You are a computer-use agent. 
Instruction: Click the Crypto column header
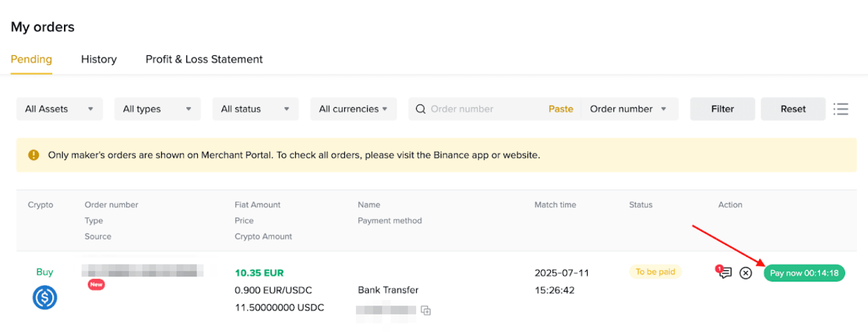click(41, 205)
